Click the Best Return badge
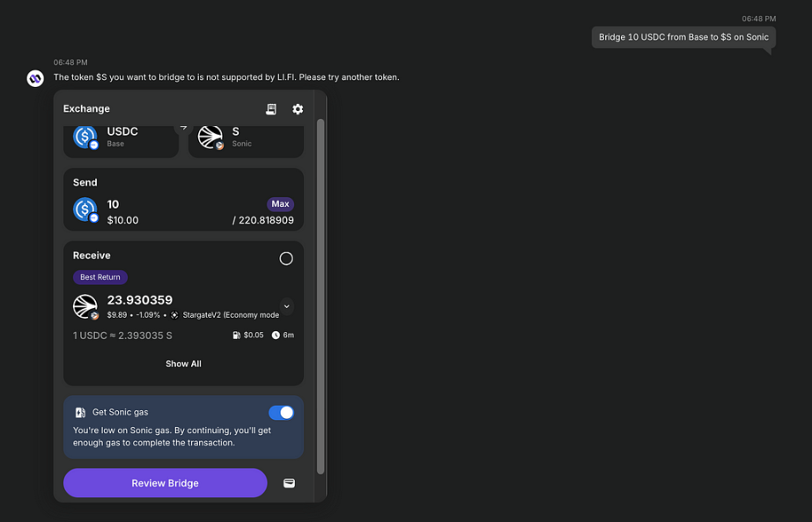The height and width of the screenshot is (522, 812). [100, 277]
